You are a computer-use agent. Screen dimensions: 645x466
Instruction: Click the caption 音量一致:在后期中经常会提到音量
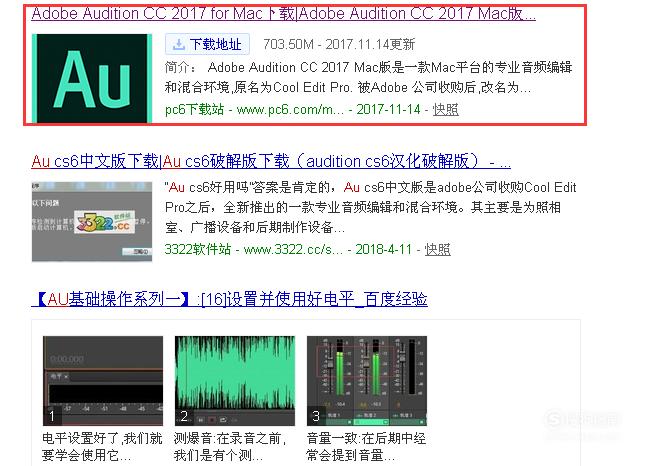(366, 447)
